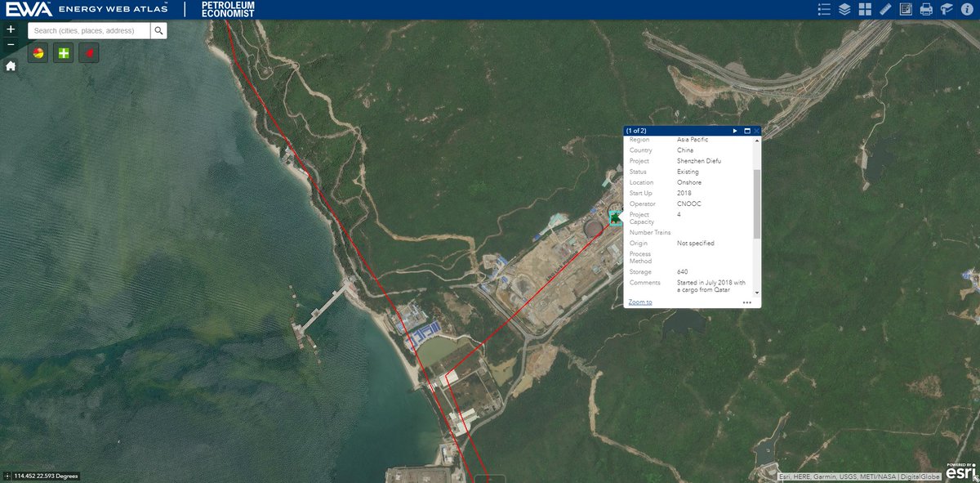Open the About/info panel
980x483 pixels.
968,9
